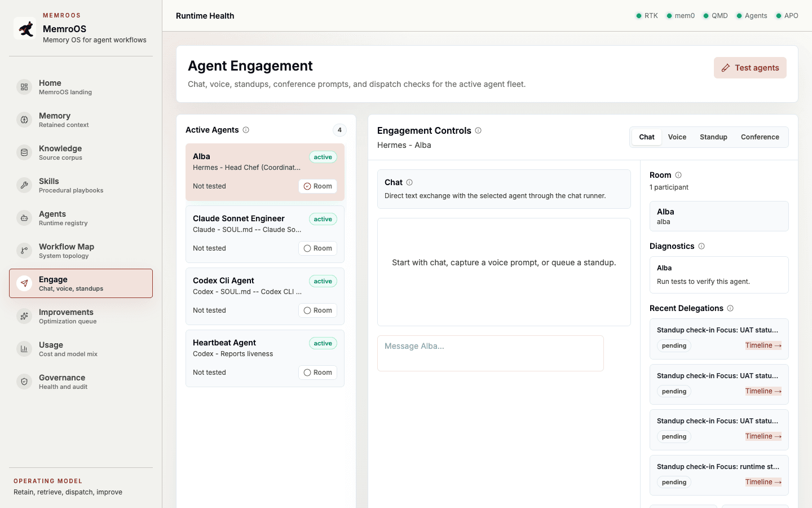The image size is (812, 508).
Task: Click the Runtime Health header title
Action: pos(205,16)
